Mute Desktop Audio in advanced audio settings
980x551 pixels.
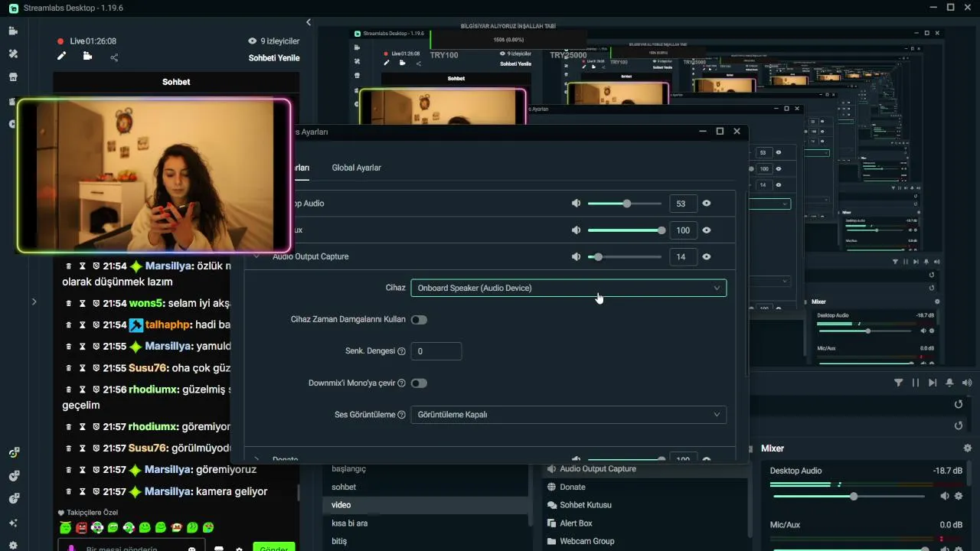[576, 204]
